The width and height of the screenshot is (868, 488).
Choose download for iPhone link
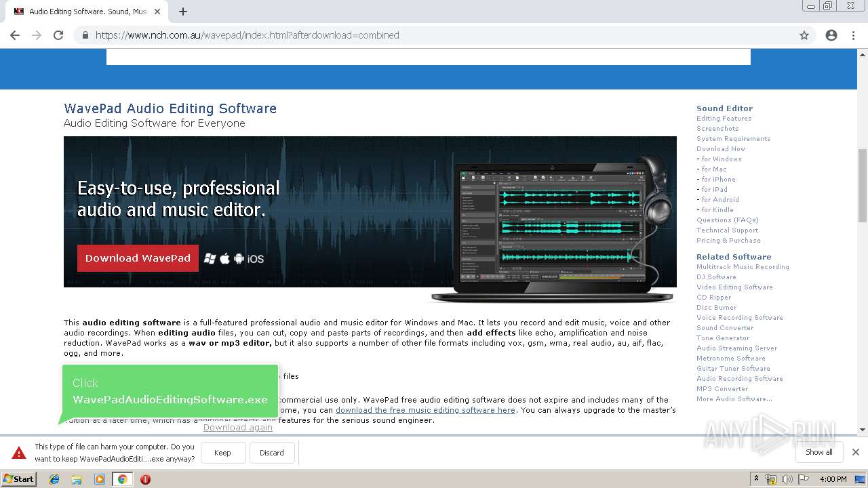click(718, 180)
